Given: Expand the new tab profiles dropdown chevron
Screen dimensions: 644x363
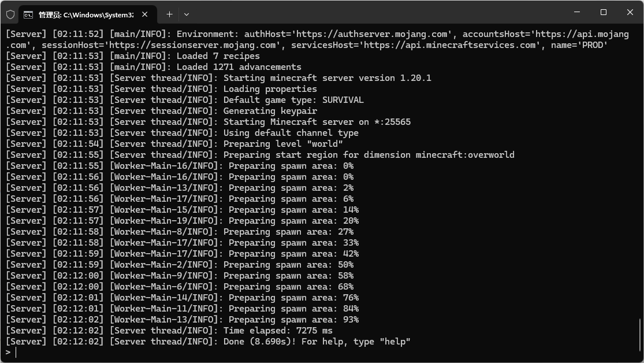Looking at the screenshot, I should click(187, 14).
